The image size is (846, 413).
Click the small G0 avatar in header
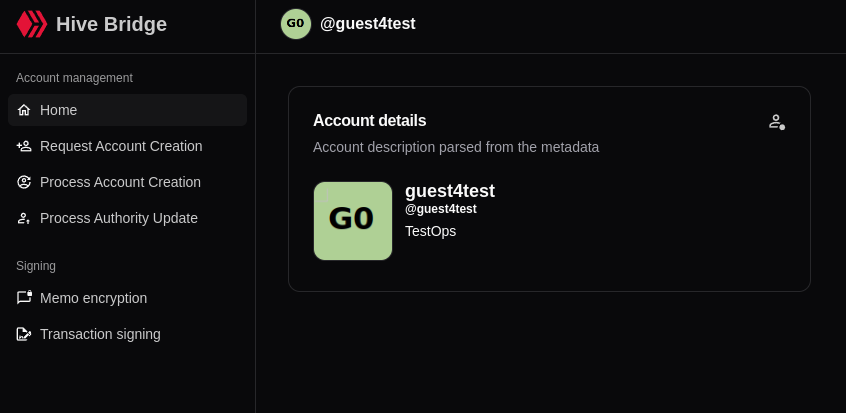[296, 24]
